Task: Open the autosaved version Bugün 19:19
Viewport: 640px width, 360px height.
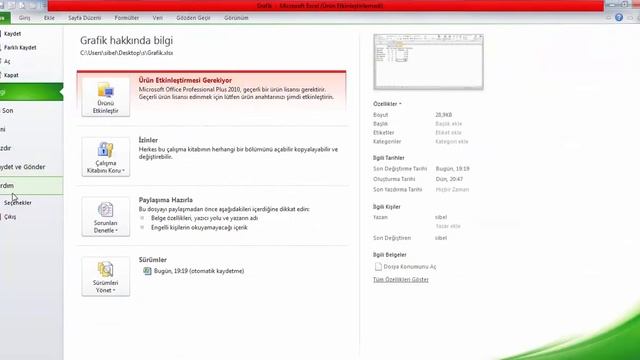Action: point(194,271)
